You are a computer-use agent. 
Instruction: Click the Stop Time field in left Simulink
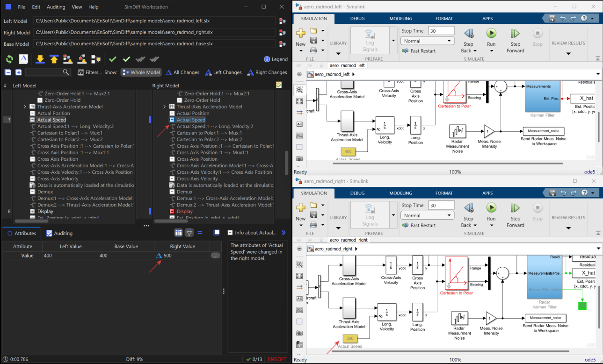441,31
